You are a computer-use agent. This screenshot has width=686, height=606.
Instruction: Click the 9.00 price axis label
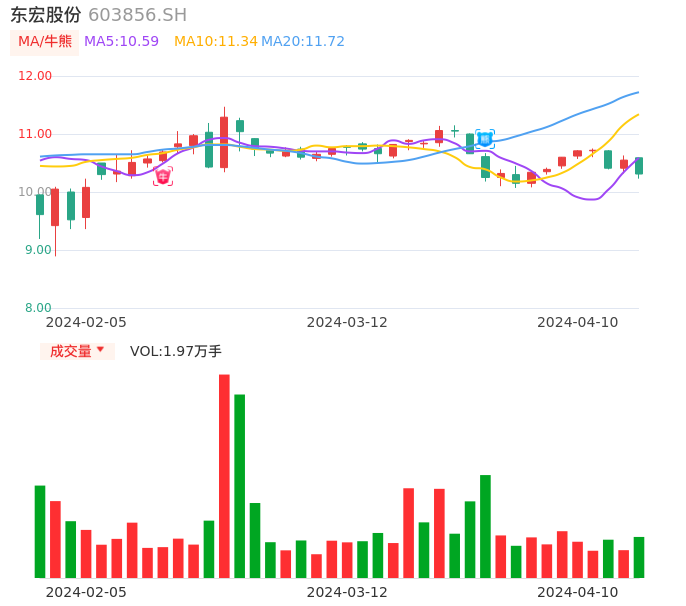click(38, 250)
